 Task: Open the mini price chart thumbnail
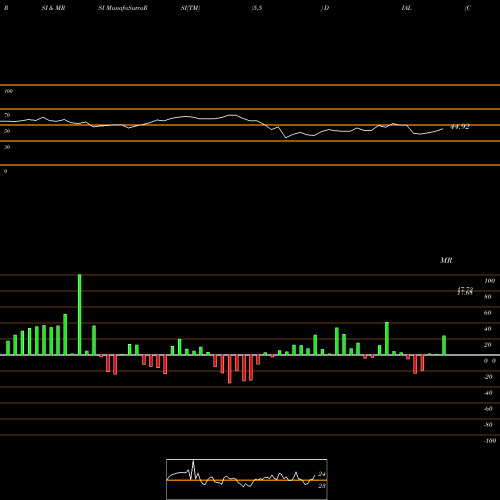pyautogui.click(x=247, y=479)
